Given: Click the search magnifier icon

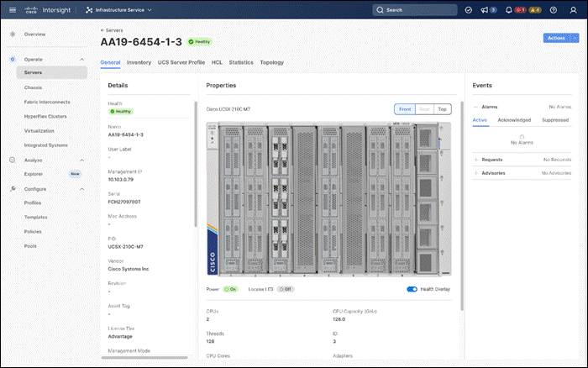Looking at the screenshot, I should pyautogui.click(x=380, y=10).
